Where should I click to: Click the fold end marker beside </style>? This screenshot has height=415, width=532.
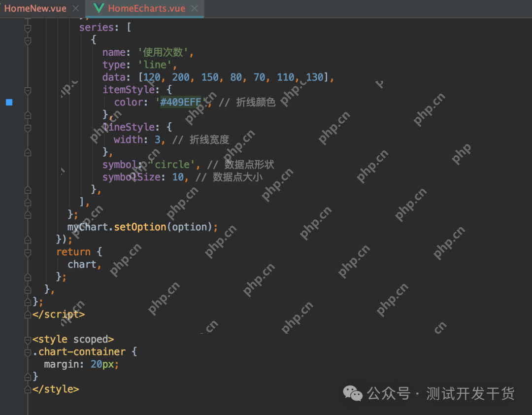(28, 389)
